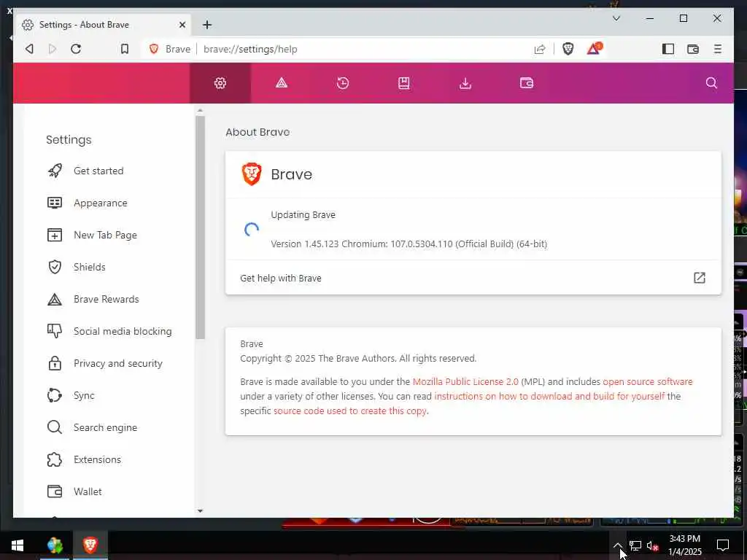The image size is (747, 560).
Task: Select the Settings gear in the pink banner
Action: [x=220, y=83]
